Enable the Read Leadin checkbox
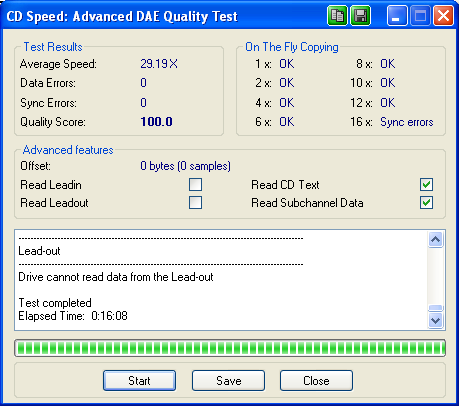 click(x=195, y=184)
